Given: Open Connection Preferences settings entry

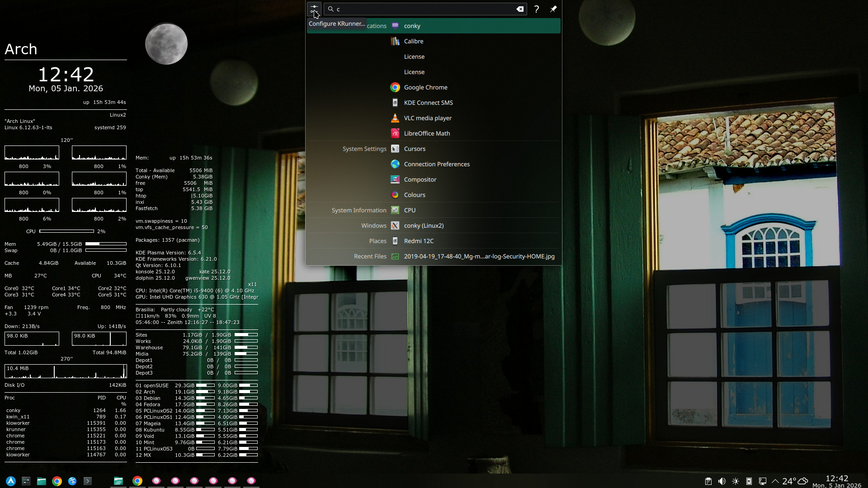Looking at the screenshot, I should coord(437,164).
